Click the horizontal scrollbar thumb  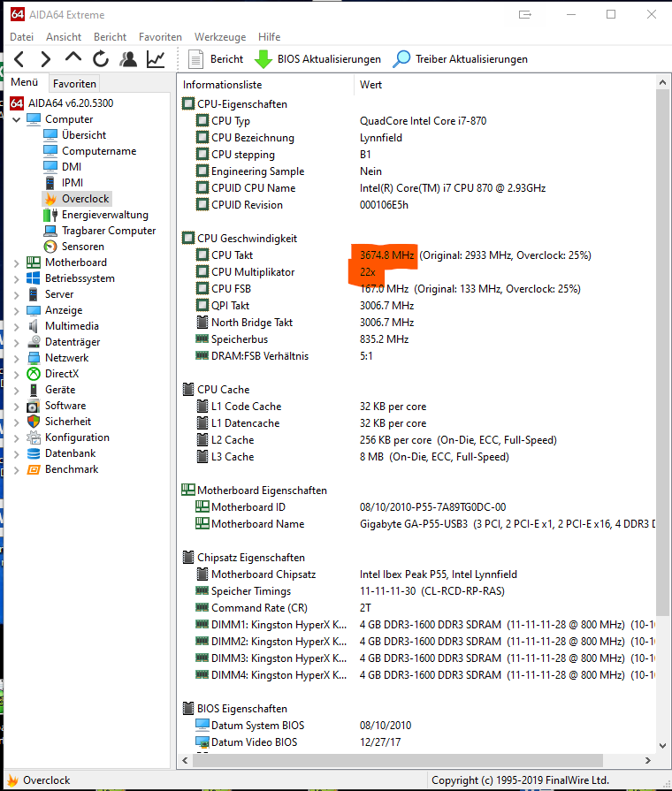398,760
